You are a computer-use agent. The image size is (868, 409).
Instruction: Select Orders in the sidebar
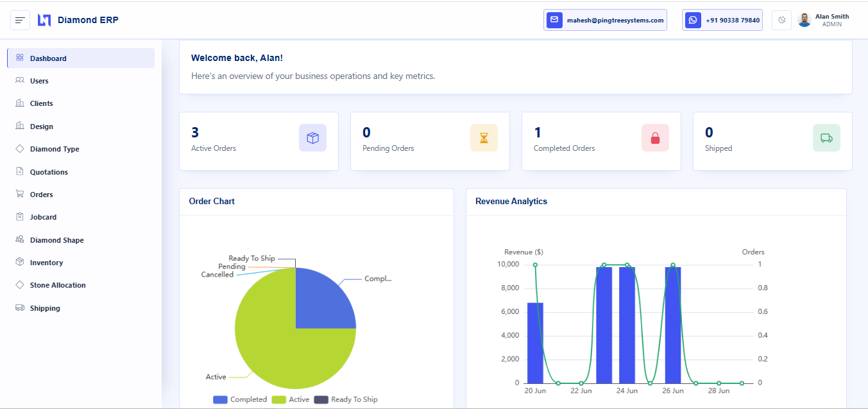click(81, 195)
